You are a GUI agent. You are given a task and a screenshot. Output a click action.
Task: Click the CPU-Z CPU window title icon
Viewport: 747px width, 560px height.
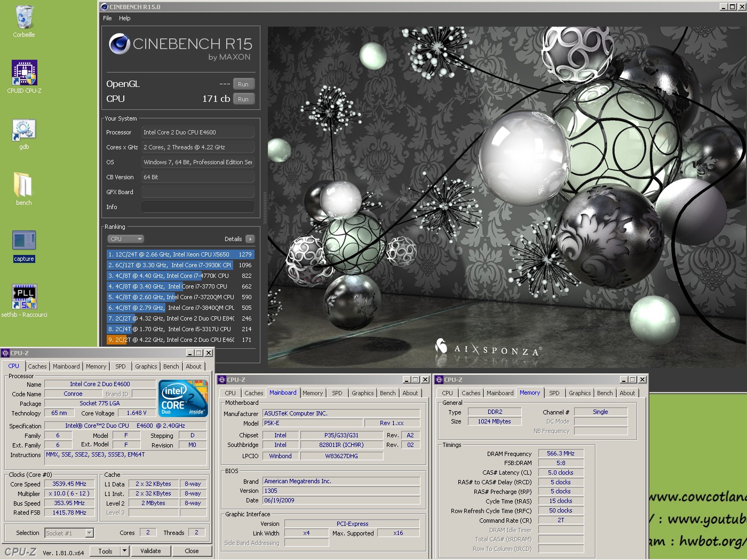coord(5,353)
